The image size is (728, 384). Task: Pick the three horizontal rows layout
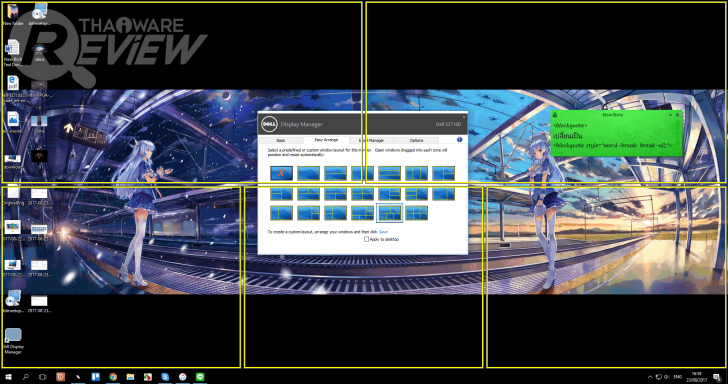pos(390,173)
